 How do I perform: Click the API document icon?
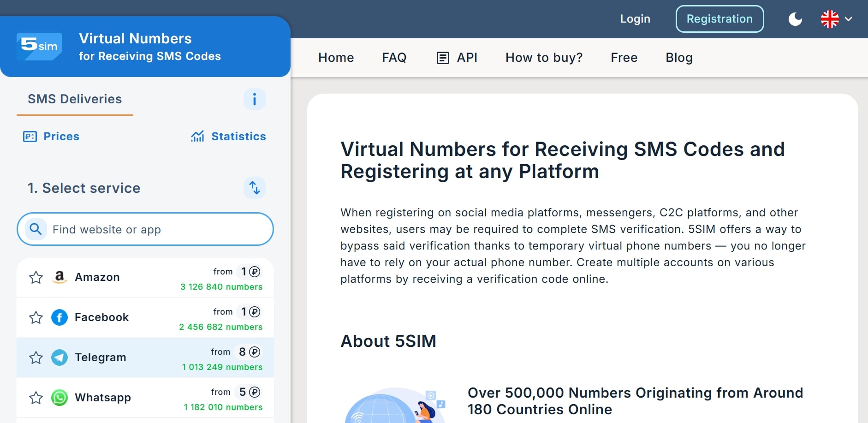[x=443, y=58]
